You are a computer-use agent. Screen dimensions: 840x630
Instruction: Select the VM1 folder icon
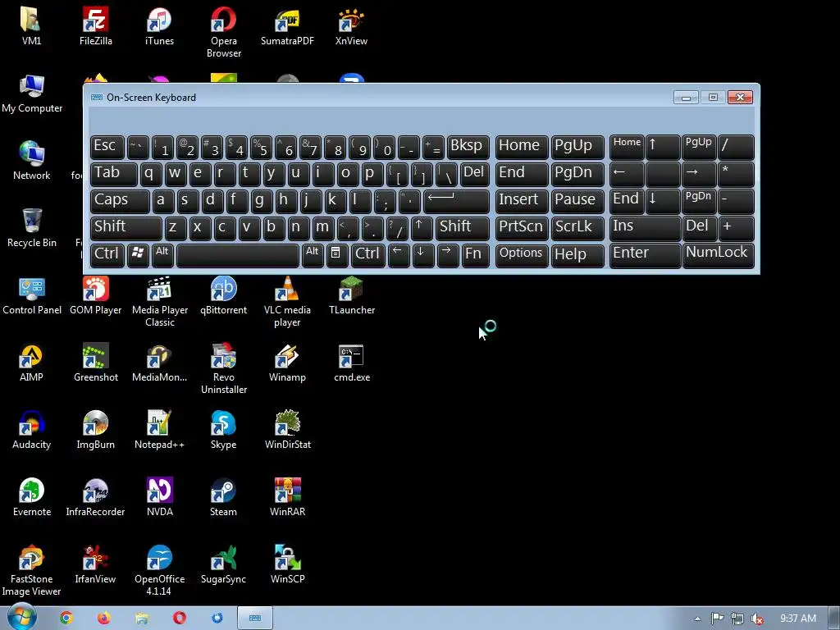31,25
